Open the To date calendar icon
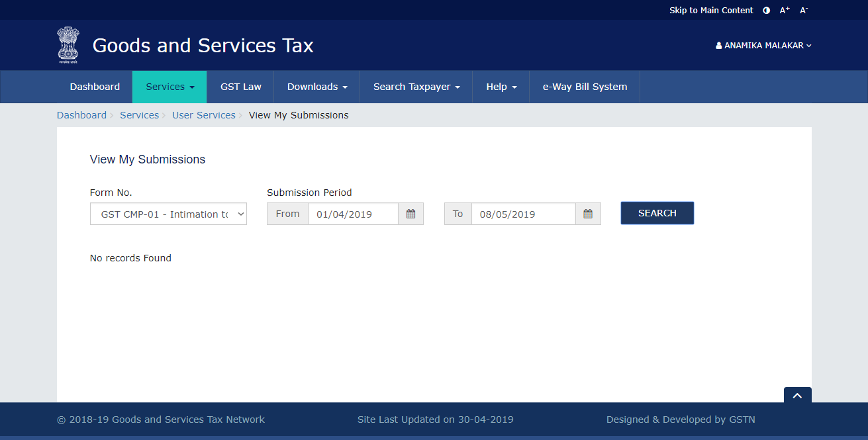 [x=588, y=214]
